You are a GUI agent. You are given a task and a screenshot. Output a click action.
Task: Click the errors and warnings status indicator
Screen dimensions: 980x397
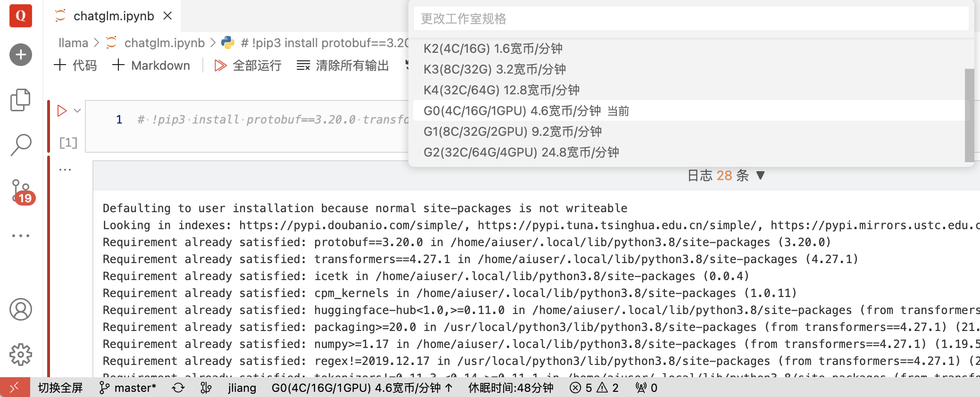click(594, 388)
